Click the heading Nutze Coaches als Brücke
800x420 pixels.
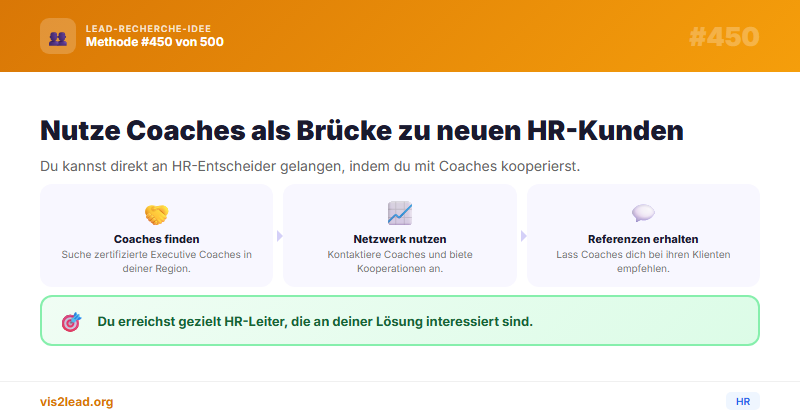click(362, 130)
